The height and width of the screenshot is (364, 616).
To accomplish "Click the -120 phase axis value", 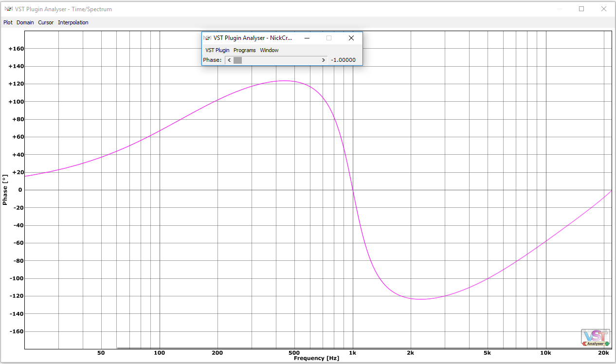I will (x=17, y=296).
